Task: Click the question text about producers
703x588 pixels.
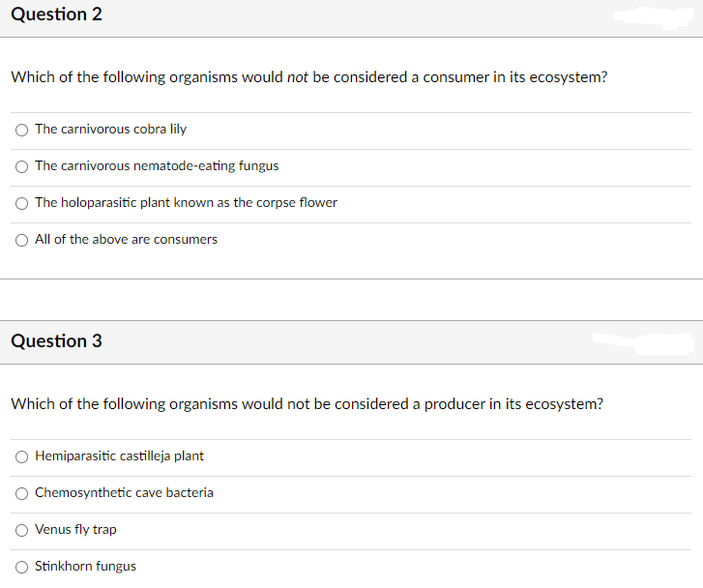Action: (x=307, y=403)
